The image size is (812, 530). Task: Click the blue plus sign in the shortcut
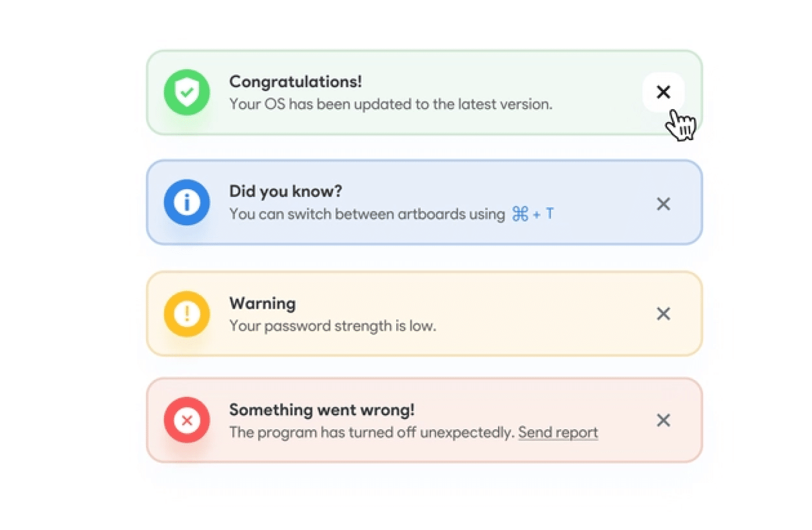537,214
